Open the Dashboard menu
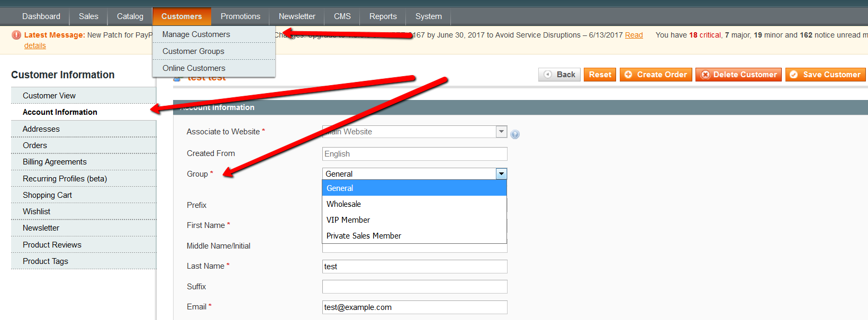Viewport: 868px width, 320px height. 41,16
